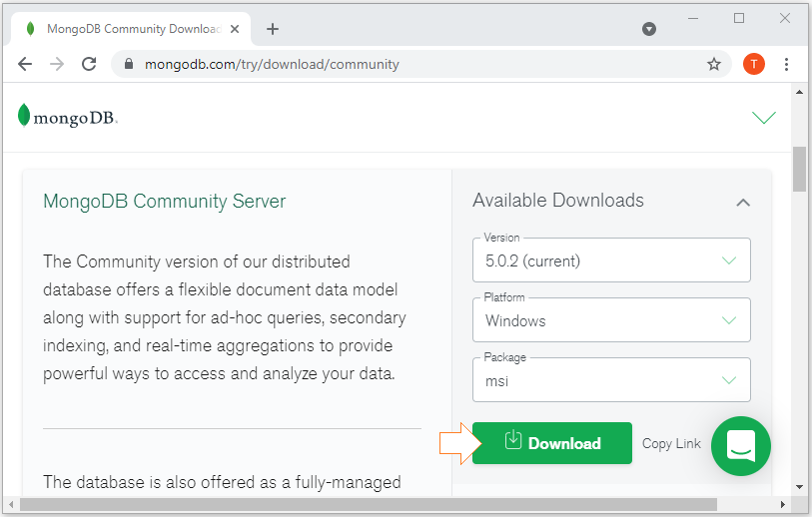
Task: Minimize the Chrome window
Action: (693, 19)
